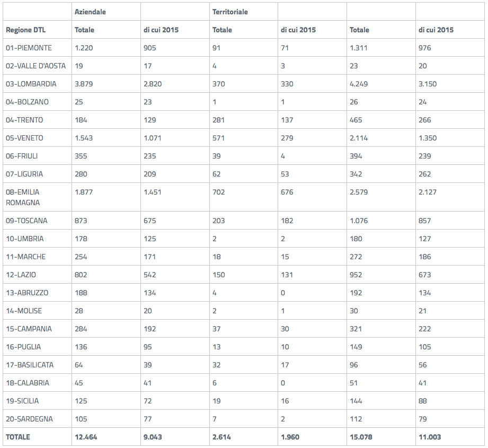Image resolution: width=488 pixels, height=448 pixels.
Task: Select the Regione DTL header cell
Action: (x=25, y=30)
